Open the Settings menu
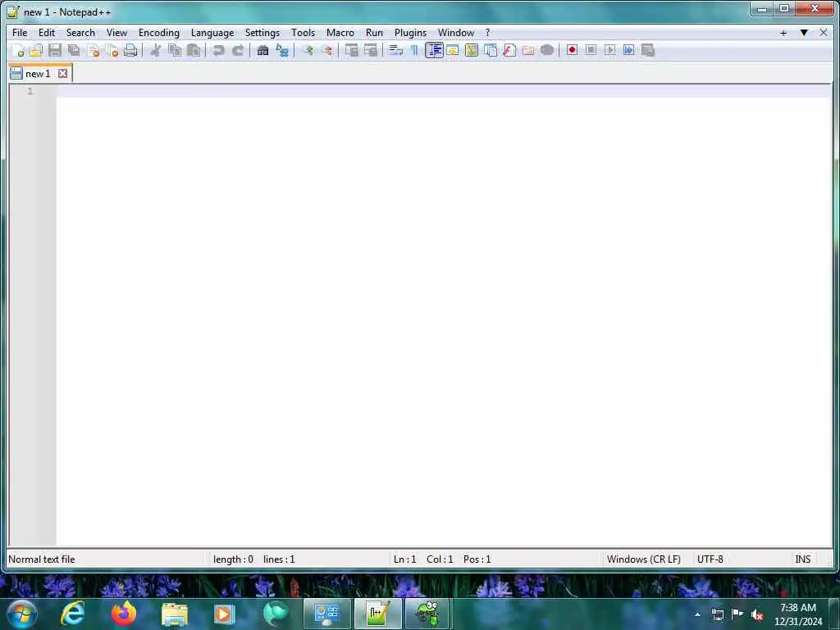 [262, 33]
